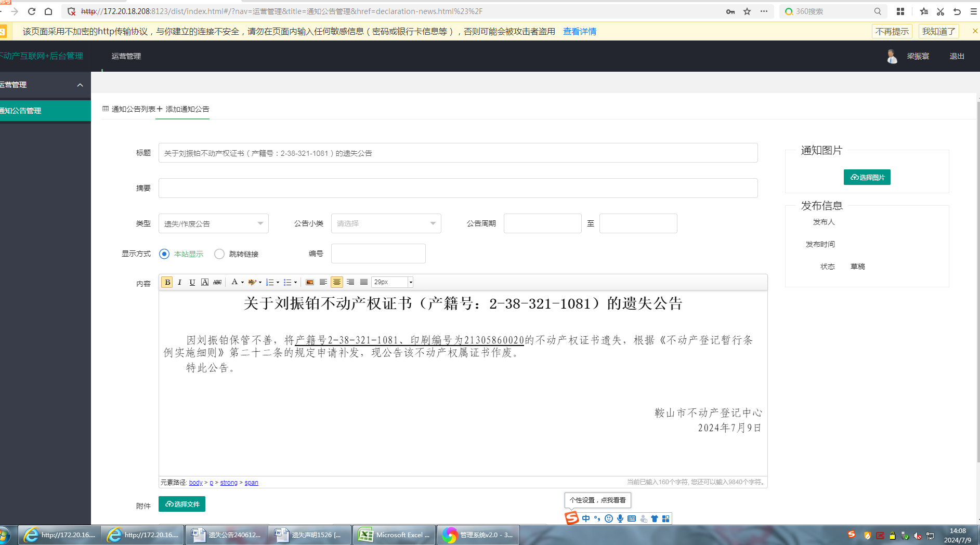Switch to 添加通知公告 tab
Viewport: 980px width, 545px height.
(x=183, y=109)
